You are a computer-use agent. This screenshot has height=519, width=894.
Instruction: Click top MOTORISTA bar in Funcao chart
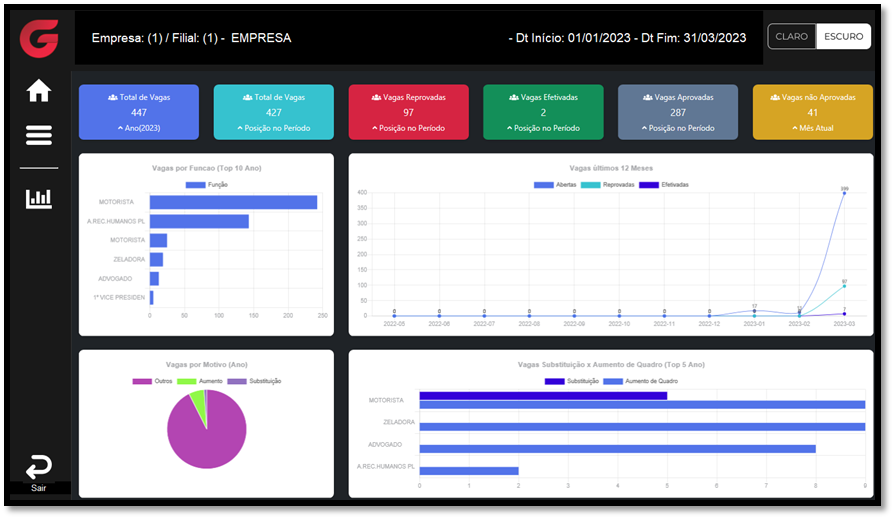[233, 202]
